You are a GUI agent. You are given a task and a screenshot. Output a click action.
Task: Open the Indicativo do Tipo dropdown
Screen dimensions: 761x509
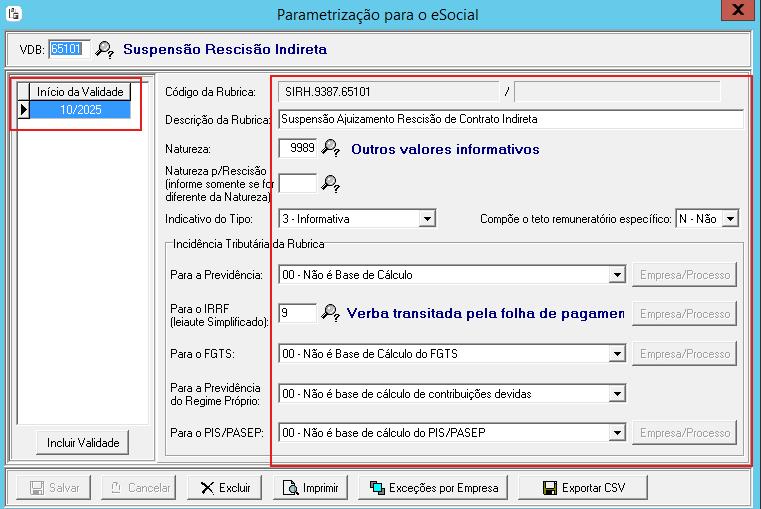(x=427, y=219)
